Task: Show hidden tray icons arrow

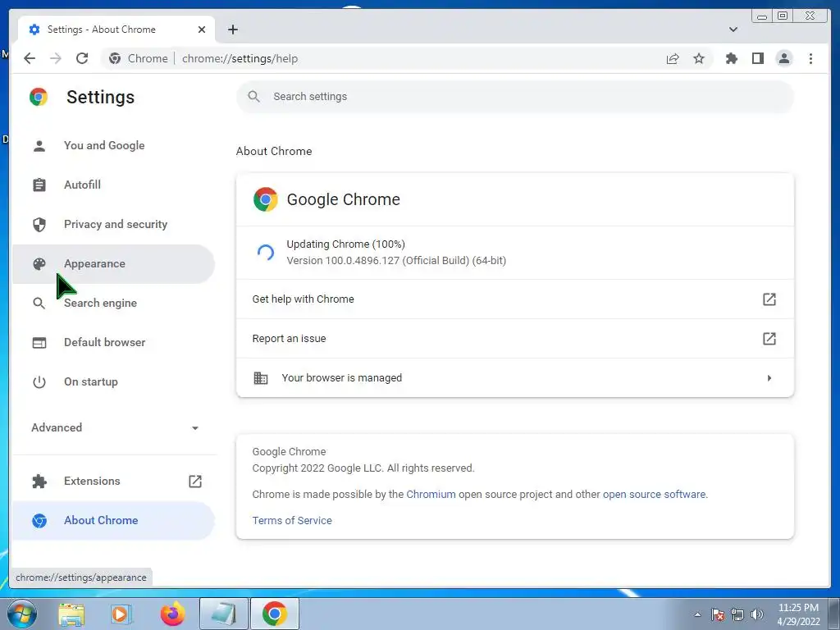Action: pos(697,614)
